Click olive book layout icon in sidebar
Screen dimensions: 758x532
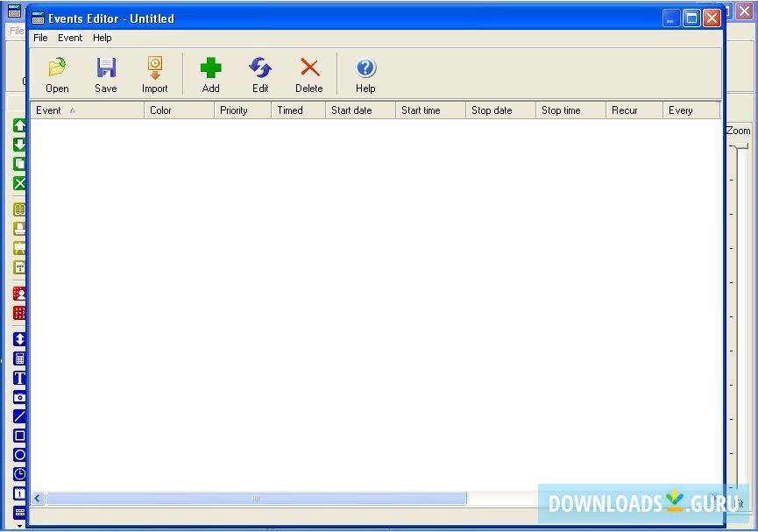(19, 209)
